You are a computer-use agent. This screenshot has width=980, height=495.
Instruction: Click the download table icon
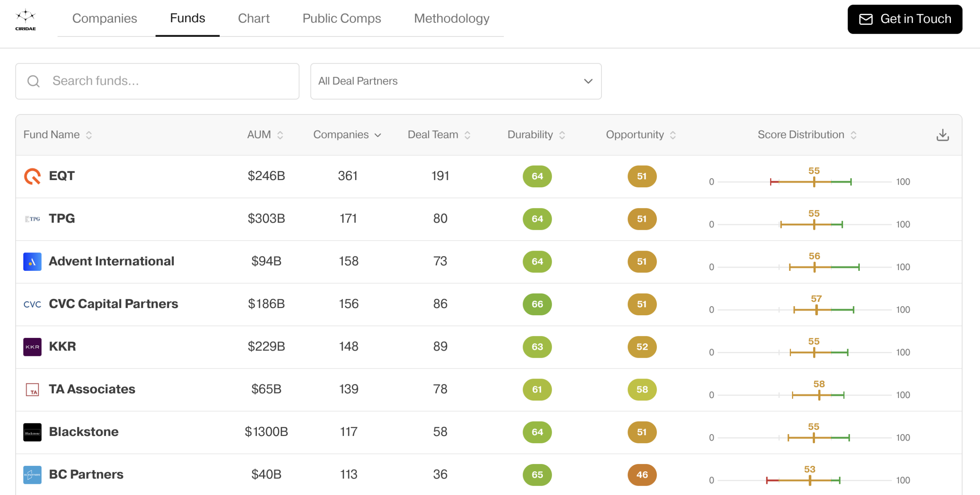click(942, 135)
